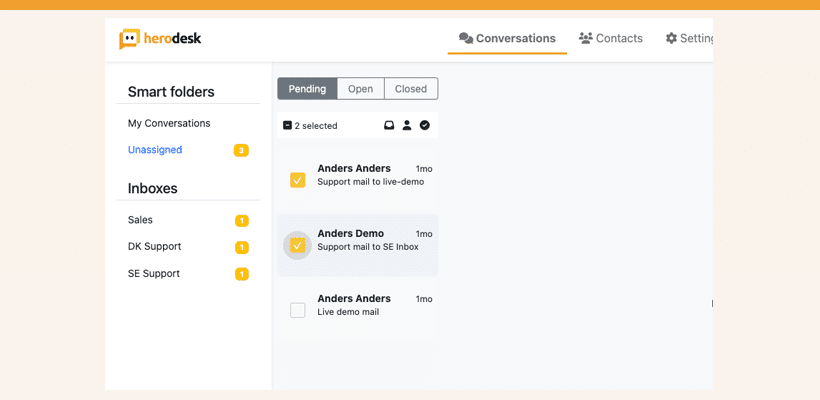Check the Live demo mail conversation checkbox

[298, 311]
